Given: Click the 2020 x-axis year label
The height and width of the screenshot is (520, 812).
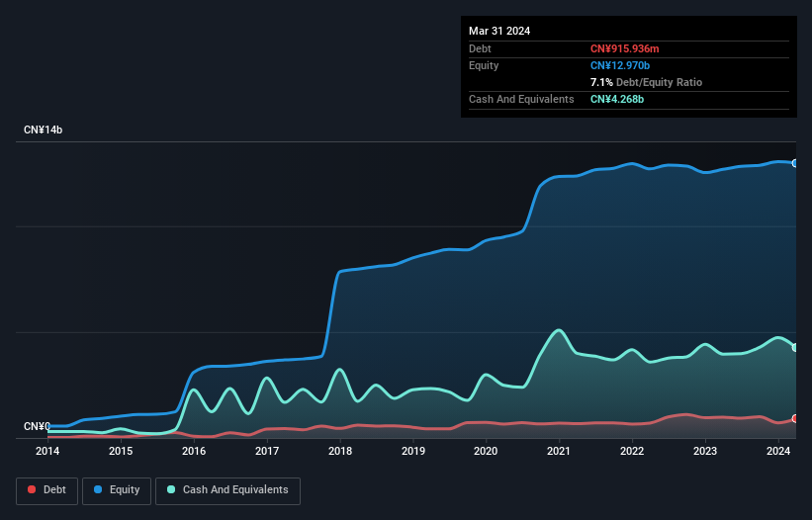Looking at the screenshot, I should click(486, 452).
